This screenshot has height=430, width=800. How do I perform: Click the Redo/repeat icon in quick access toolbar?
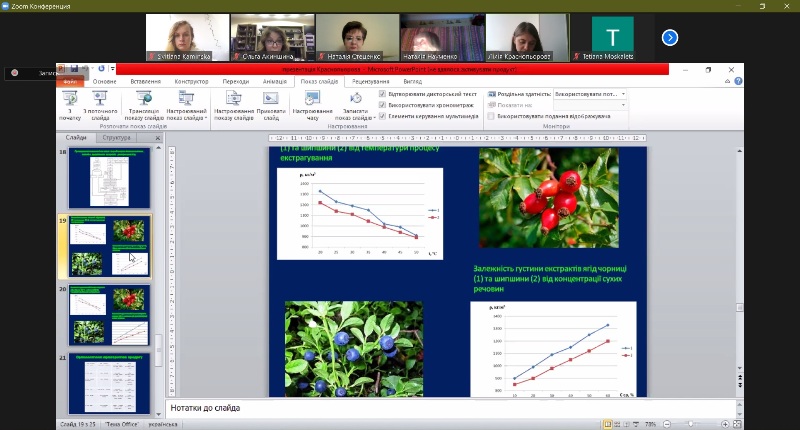click(x=101, y=68)
